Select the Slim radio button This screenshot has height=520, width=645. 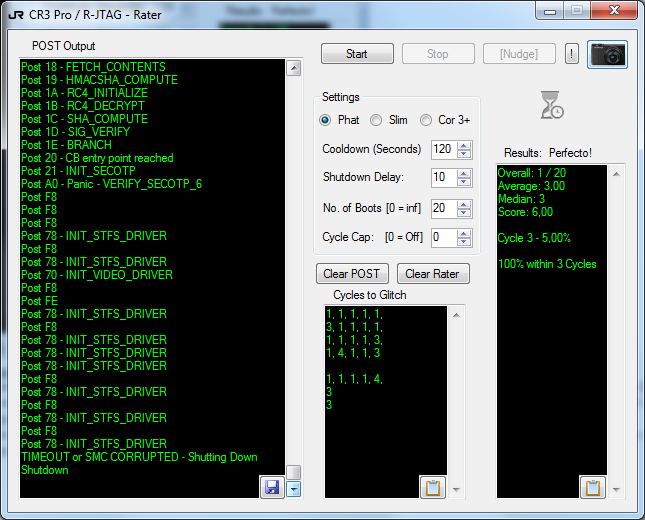point(376,120)
